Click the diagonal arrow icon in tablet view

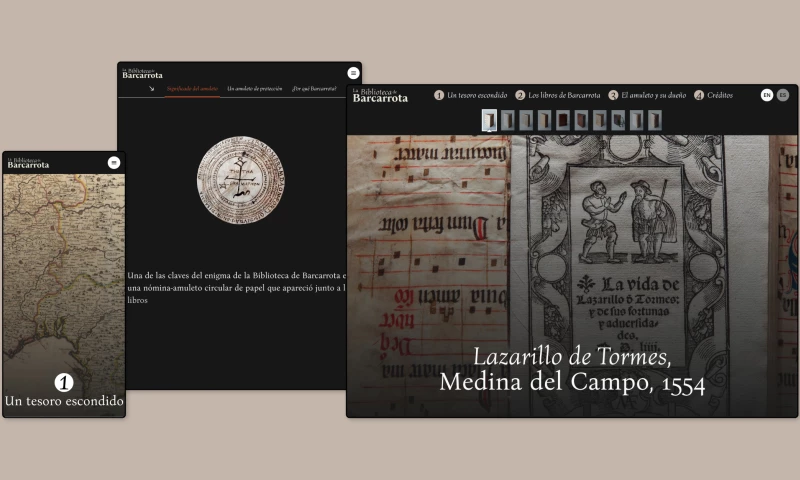pos(152,89)
